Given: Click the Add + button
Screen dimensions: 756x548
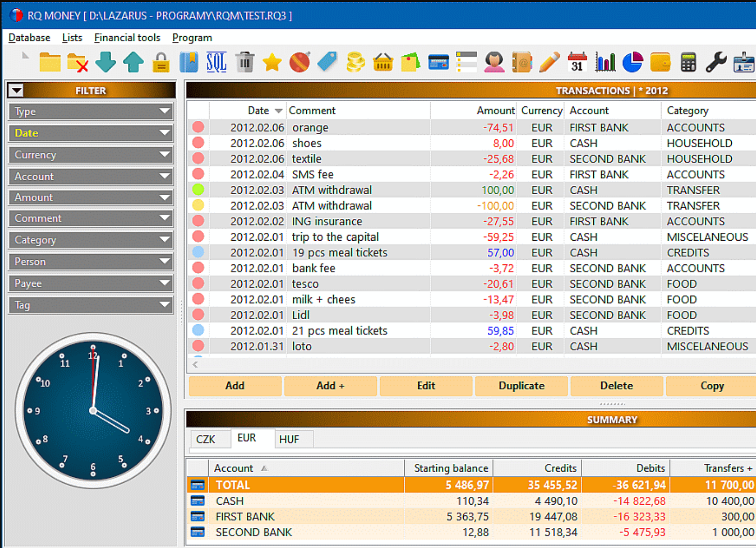Looking at the screenshot, I should (330, 386).
